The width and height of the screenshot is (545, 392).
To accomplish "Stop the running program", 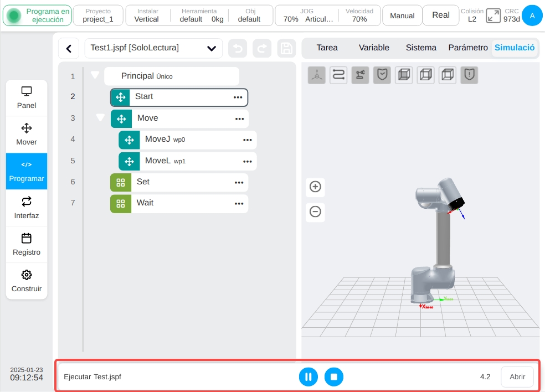I will point(334,376).
